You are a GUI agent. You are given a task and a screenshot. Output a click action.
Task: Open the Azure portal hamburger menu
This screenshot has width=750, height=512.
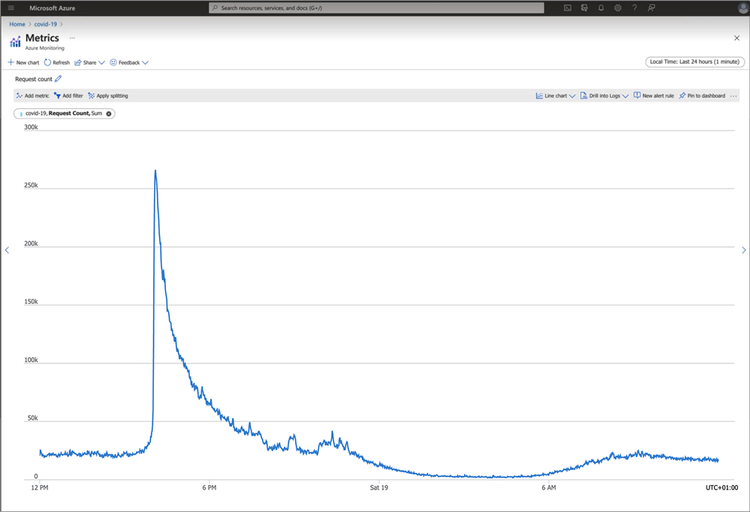click(x=11, y=8)
